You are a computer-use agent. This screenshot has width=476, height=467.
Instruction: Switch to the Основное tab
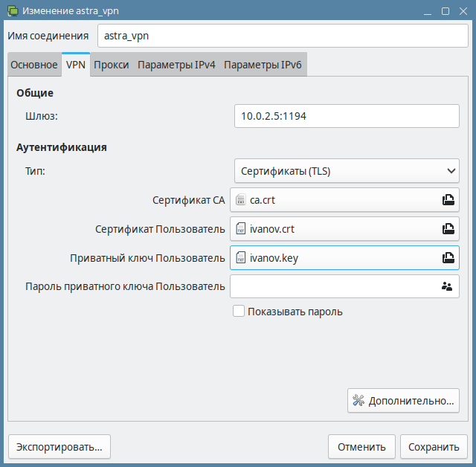(33, 65)
